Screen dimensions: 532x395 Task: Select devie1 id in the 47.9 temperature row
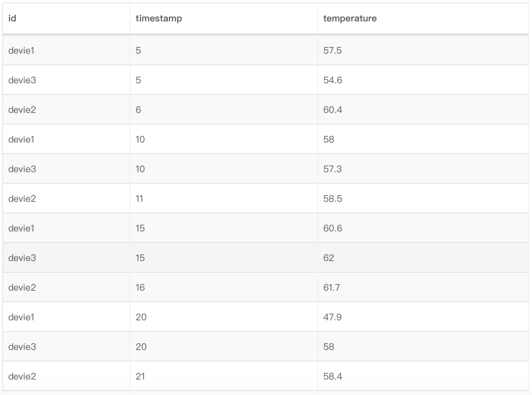coord(22,317)
